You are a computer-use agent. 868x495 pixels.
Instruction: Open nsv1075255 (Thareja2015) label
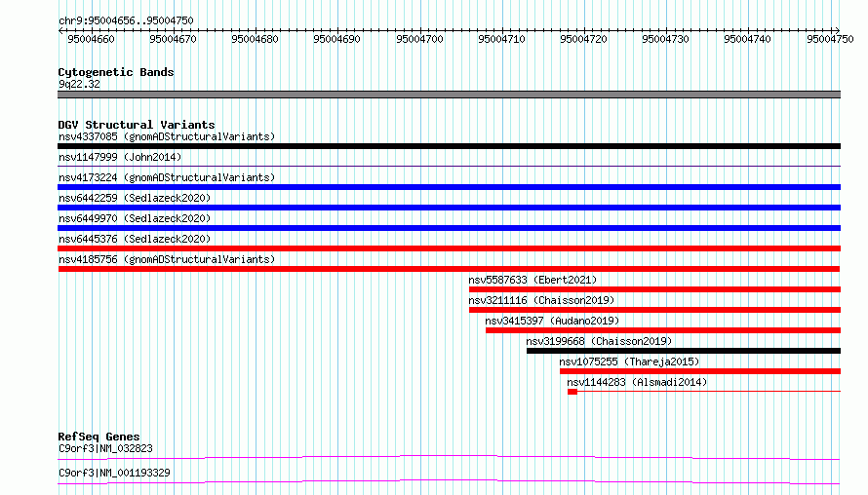pyautogui.click(x=629, y=362)
